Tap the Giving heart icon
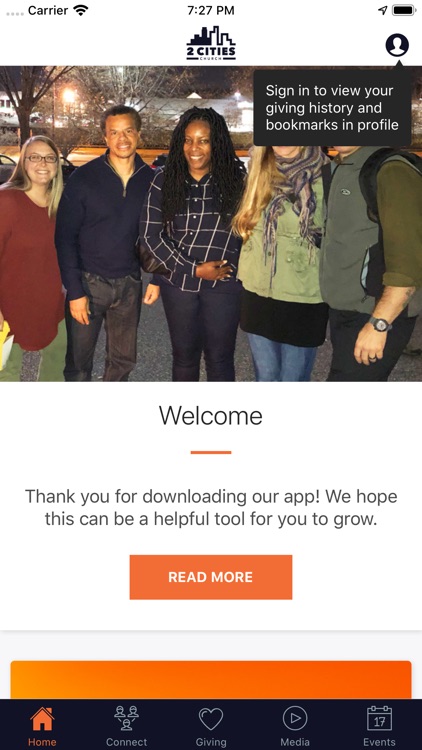 [x=211, y=718]
